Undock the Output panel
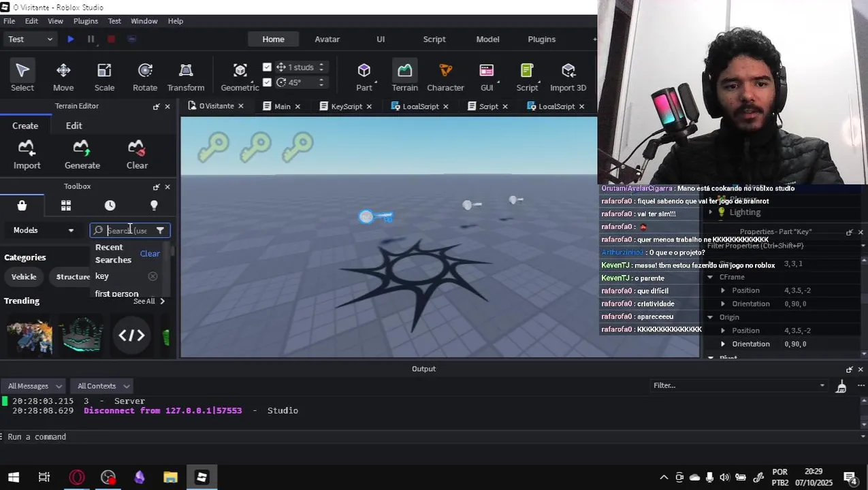 tap(849, 370)
